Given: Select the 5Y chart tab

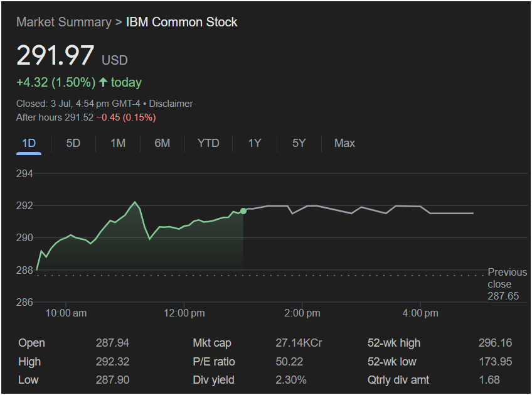Looking at the screenshot, I should tap(299, 143).
